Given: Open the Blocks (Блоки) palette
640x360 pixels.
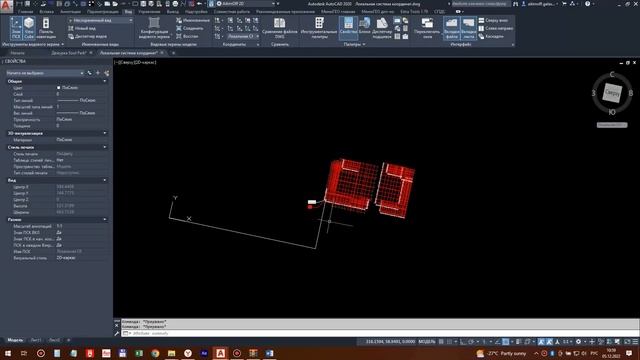Looking at the screenshot, I should [x=364, y=28].
